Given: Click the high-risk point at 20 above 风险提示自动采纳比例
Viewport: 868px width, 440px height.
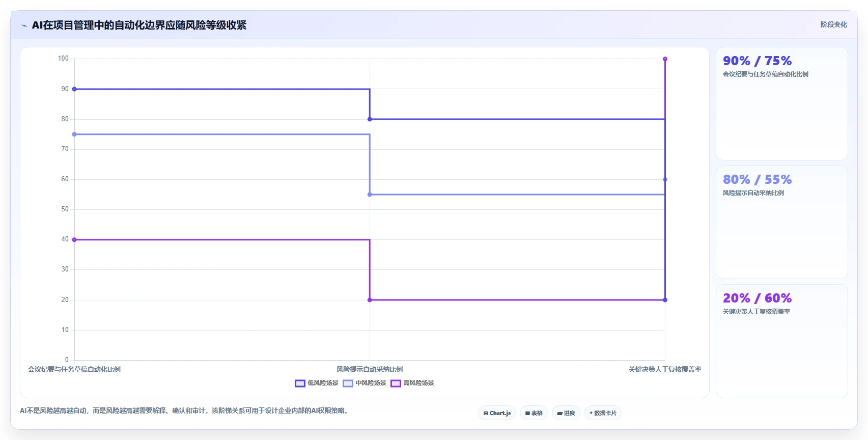Looking at the screenshot, I should (370, 300).
